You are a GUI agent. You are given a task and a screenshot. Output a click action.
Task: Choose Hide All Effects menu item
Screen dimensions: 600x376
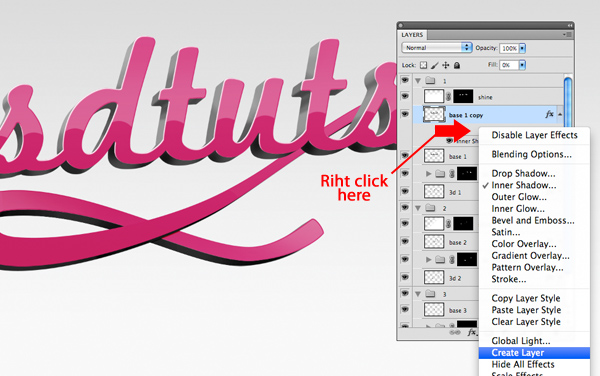tap(534, 365)
